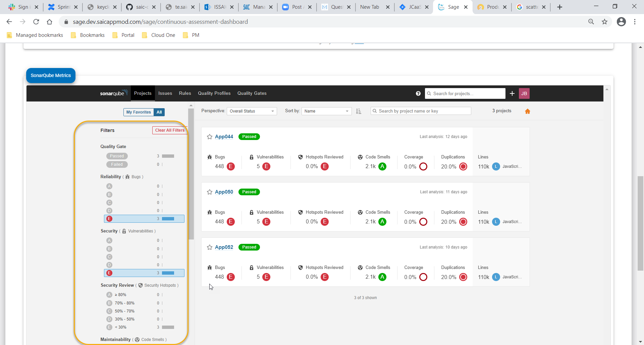Click page vertical scrollbar thumb

(640, 223)
